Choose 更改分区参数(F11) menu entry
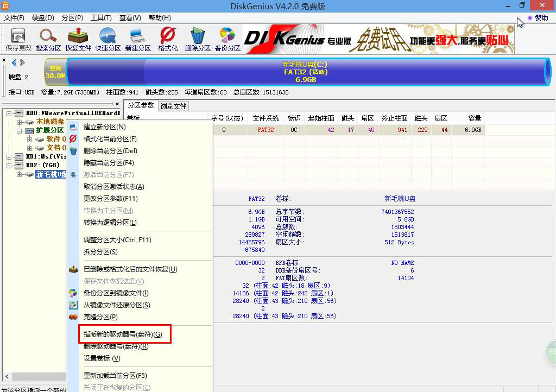This screenshot has width=556, height=392. (111, 199)
